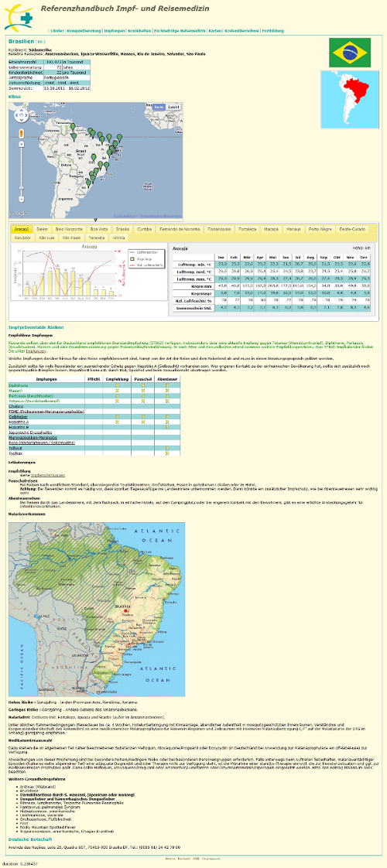
Task: Select the Recife-Curado climate tab
Action: click(352, 229)
